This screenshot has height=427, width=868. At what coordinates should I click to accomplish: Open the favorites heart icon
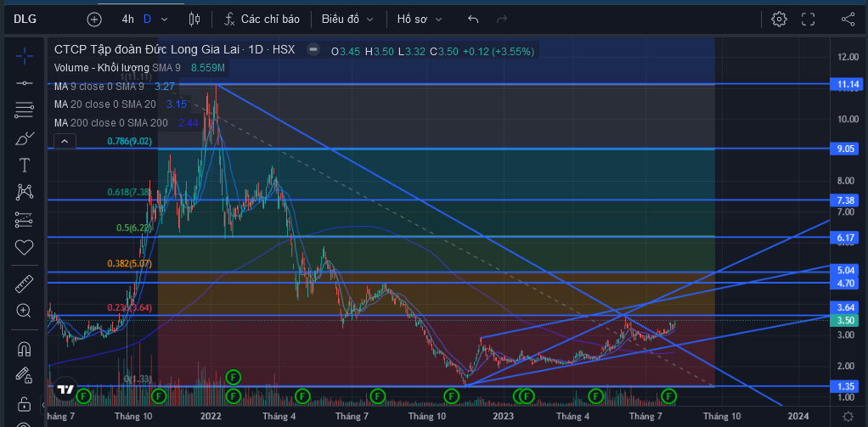[24, 247]
